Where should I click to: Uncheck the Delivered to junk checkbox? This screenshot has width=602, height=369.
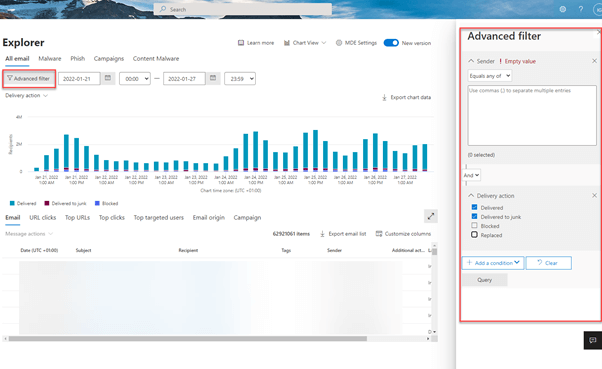pyautogui.click(x=475, y=217)
